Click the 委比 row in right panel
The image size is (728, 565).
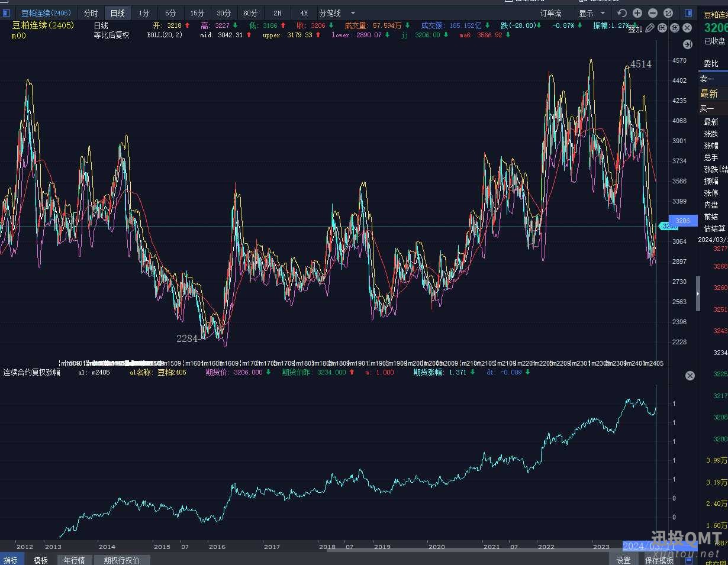coord(713,64)
